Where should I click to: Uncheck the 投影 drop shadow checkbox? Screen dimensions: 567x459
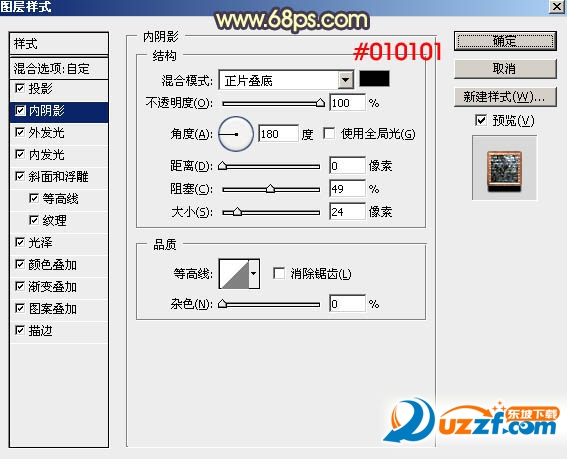tap(20, 88)
